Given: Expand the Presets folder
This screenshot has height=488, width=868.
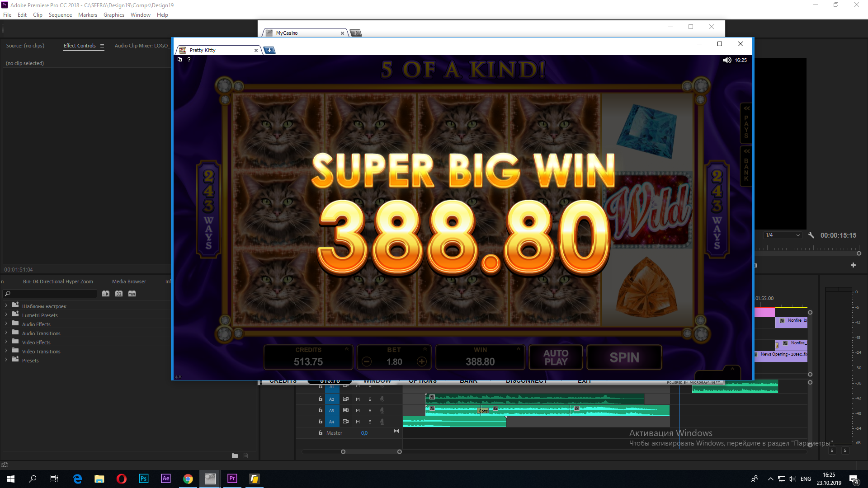Looking at the screenshot, I should click(x=6, y=360).
